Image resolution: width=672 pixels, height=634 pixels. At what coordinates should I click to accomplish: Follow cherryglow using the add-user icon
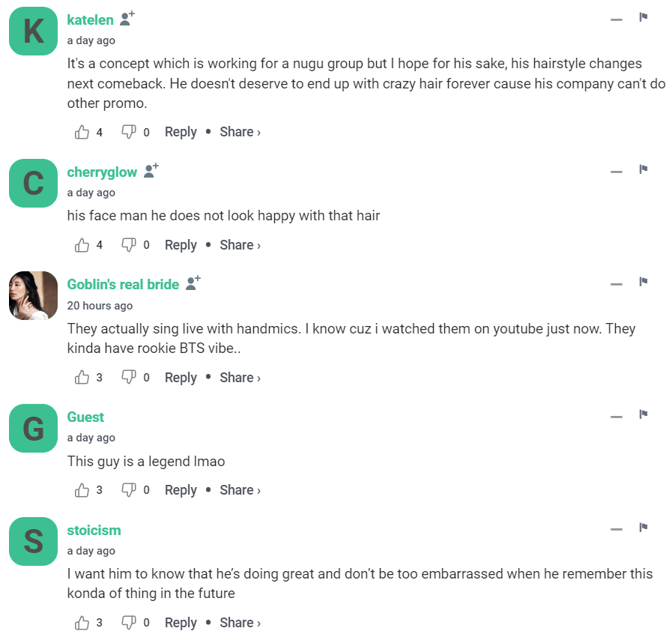point(151,172)
